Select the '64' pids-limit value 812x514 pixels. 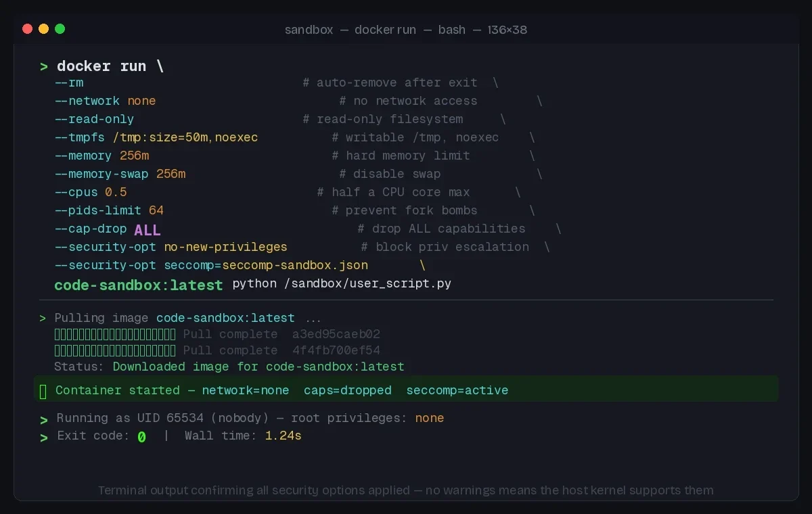point(156,210)
